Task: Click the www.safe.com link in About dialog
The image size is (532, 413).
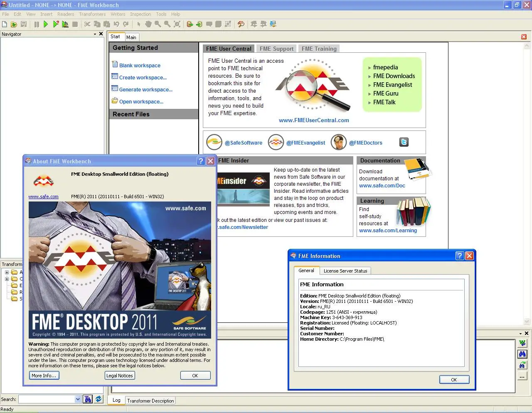Action: point(43,197)
